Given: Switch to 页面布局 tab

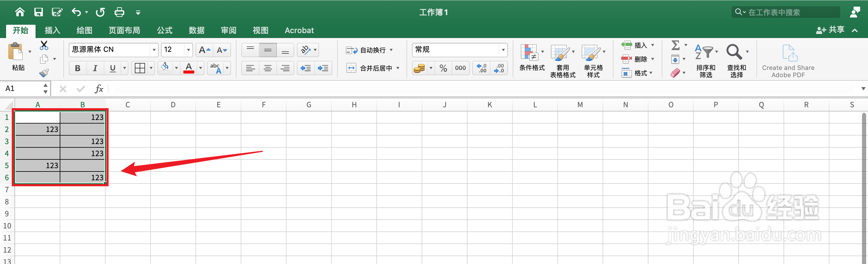Looking at the screenshot, I should (x=124, y=31).
